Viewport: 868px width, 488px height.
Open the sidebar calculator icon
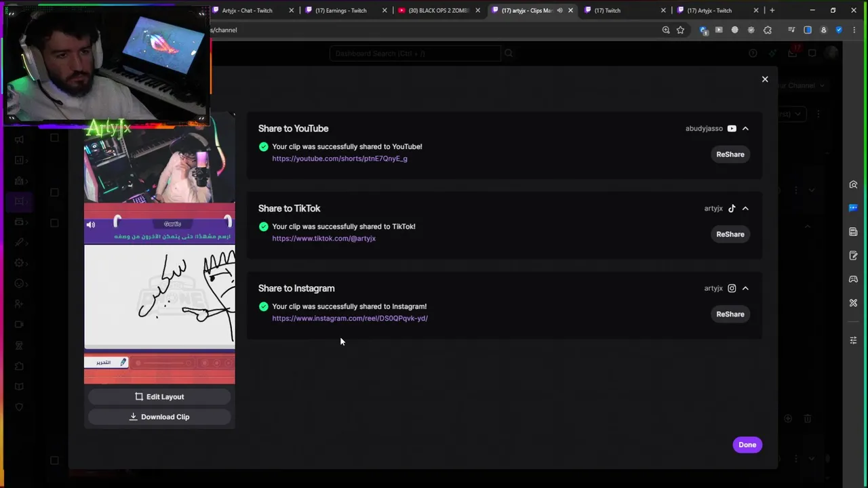853,232
